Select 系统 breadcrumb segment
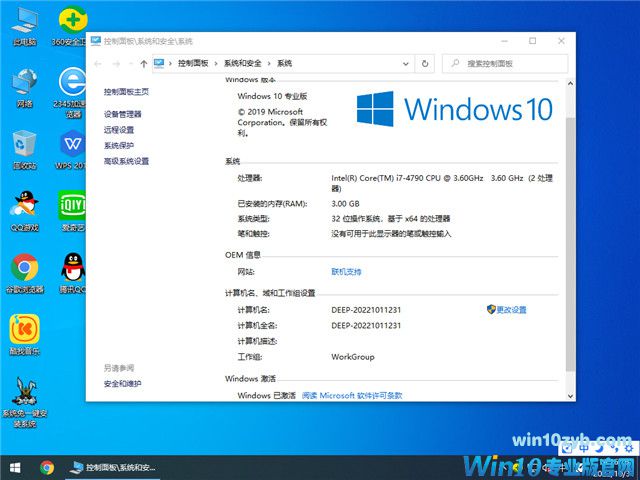This screenshot has width=640, height=480. pyautogui.click(x=284, y=63)
